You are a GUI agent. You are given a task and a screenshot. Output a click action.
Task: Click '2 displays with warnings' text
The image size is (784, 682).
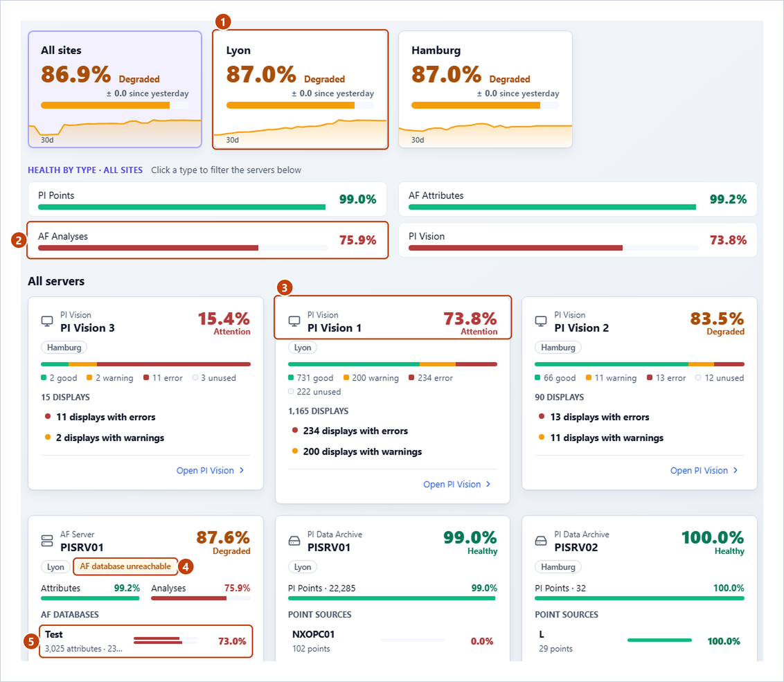click(x=110, y=438)
